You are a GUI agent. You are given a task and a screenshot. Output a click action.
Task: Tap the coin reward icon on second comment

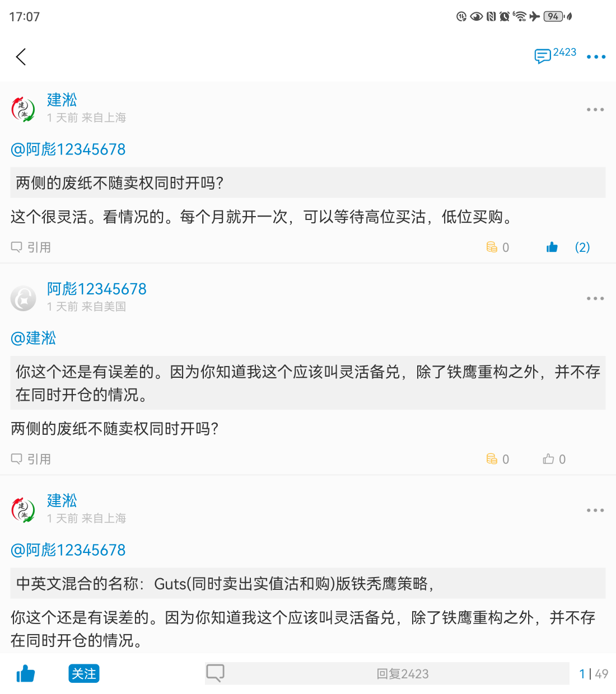point(492,459)
